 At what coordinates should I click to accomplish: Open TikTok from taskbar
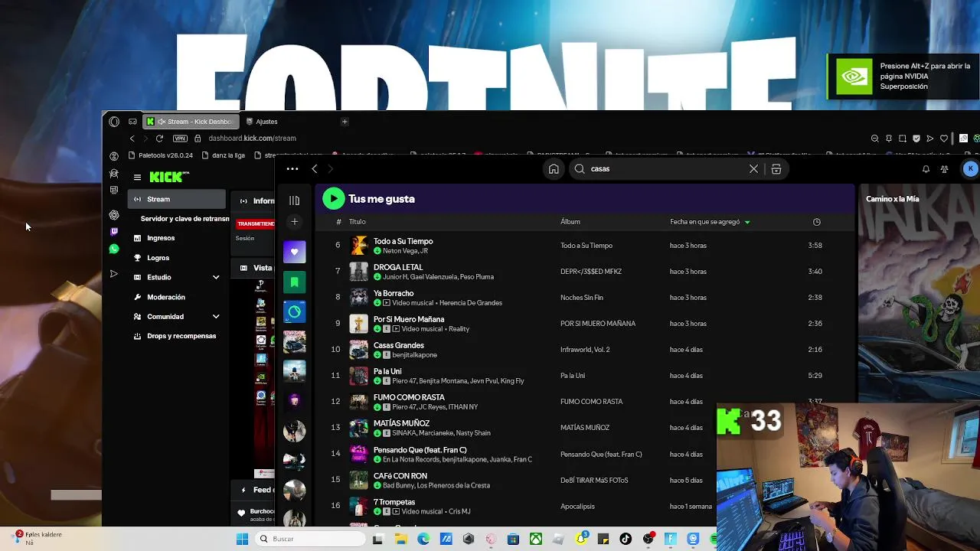point(626,539)
